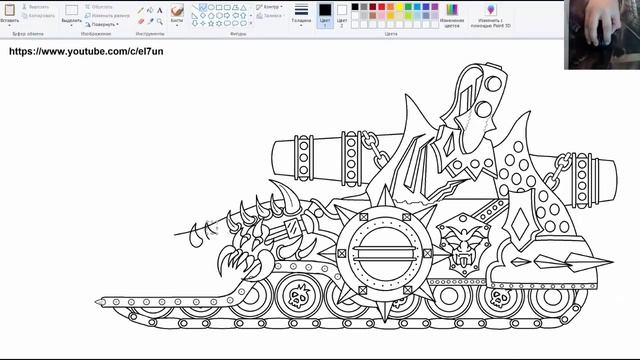This screenshot has width=640, height=360.
Task: Open the Контур (Outline) dropdown
Action: 269,7
